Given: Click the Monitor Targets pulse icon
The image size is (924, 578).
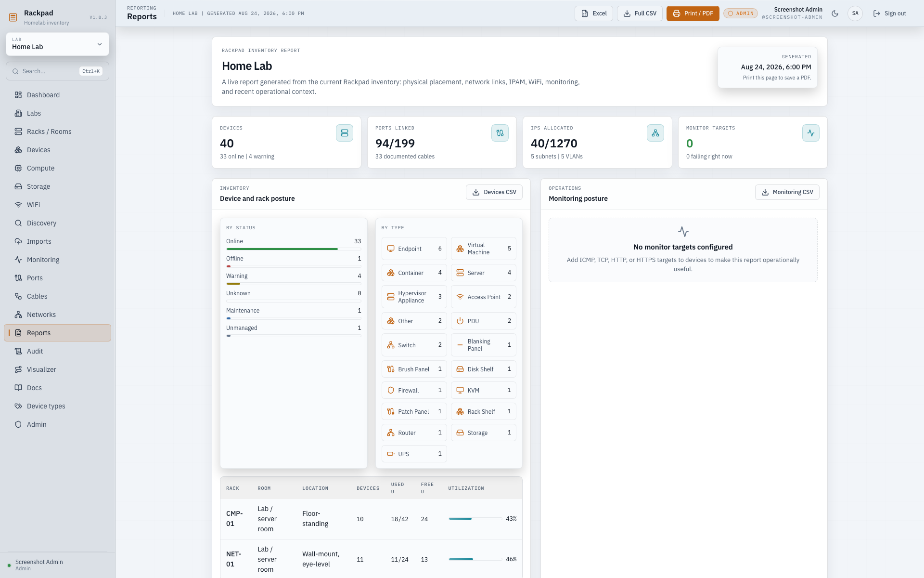Looking at the screenshot, I should click(811, 133).
